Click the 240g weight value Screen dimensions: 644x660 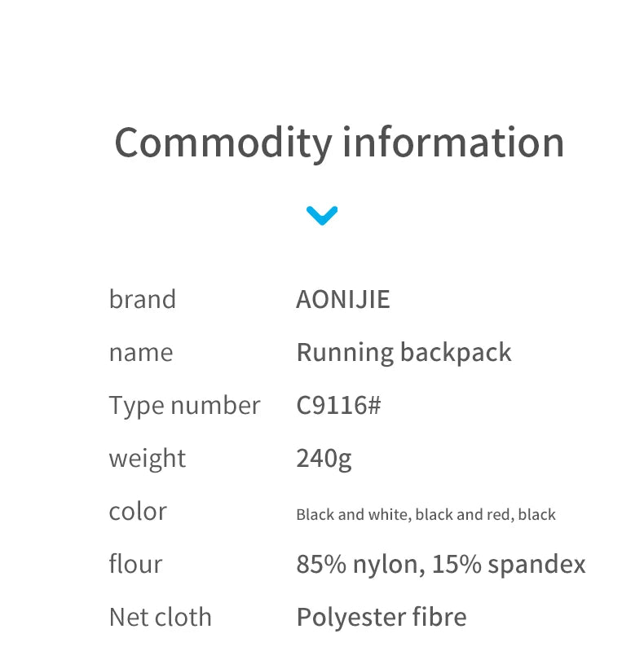pos(324,458)
